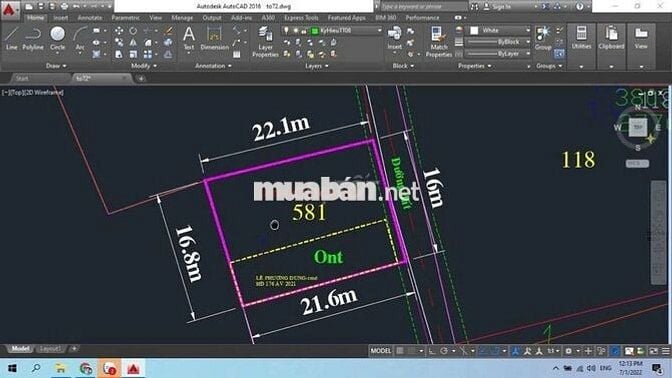Expand the Block panel
The width and height of the screenshot is (672, 378).
coord(403,66)
